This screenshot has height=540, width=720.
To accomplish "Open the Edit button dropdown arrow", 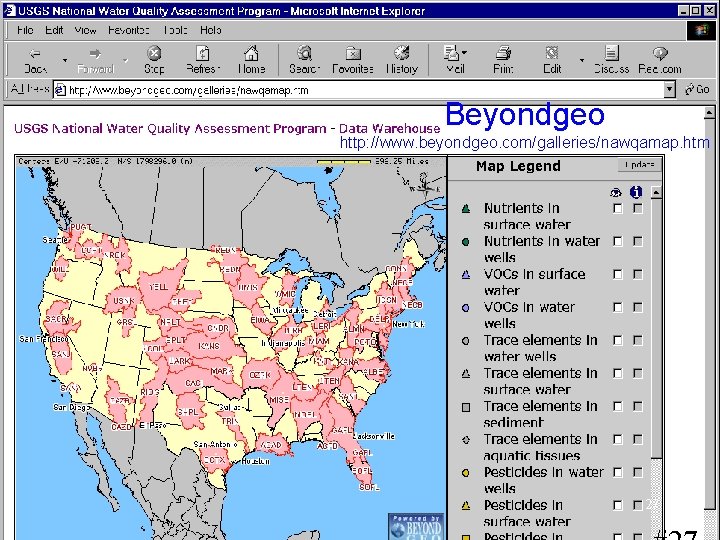I will click(x=582, y=60).
